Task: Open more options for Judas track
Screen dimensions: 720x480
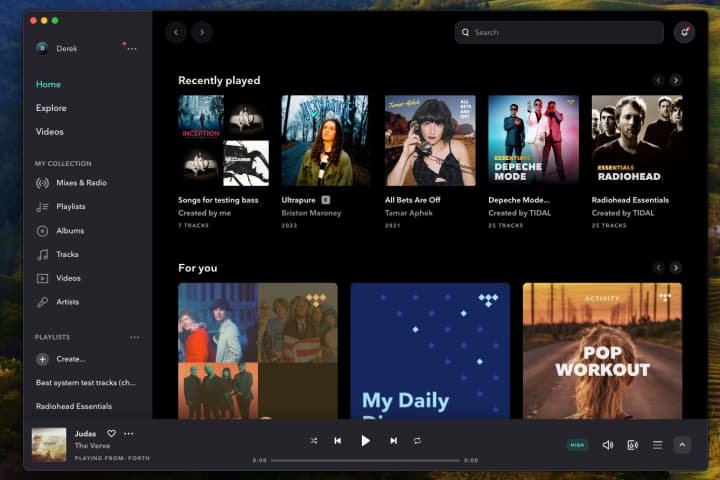Action: [129, 433]
